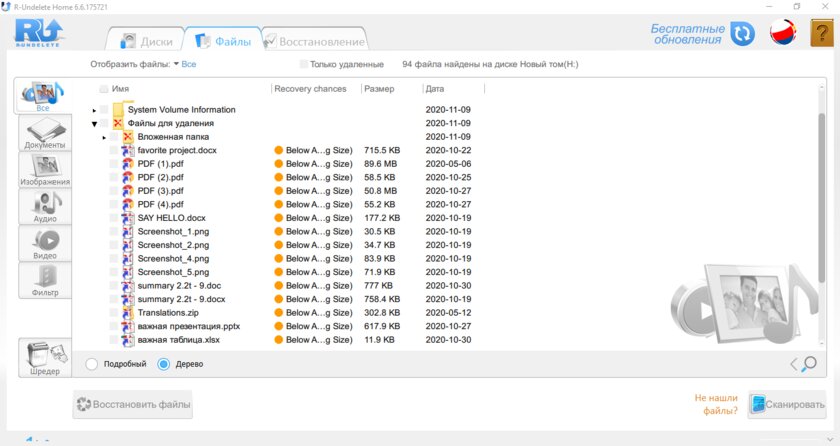Filter by Аудио category
840x446 pixels.
click(45, 207)
